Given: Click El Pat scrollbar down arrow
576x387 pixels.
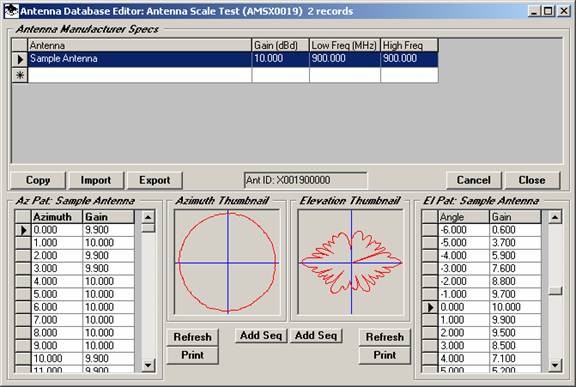Looking at the screenshot, I should tap(555, 365).
